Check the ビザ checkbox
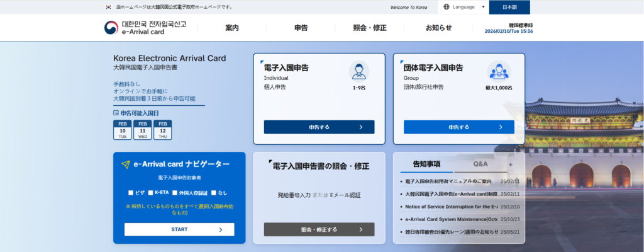 tap(131, 193)
